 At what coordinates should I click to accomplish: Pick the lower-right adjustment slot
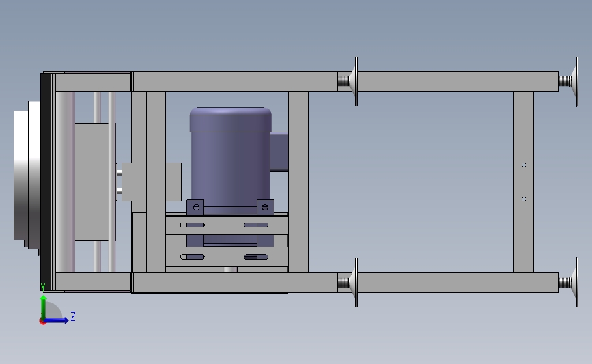pyautogui.click(x=256, y=257)
